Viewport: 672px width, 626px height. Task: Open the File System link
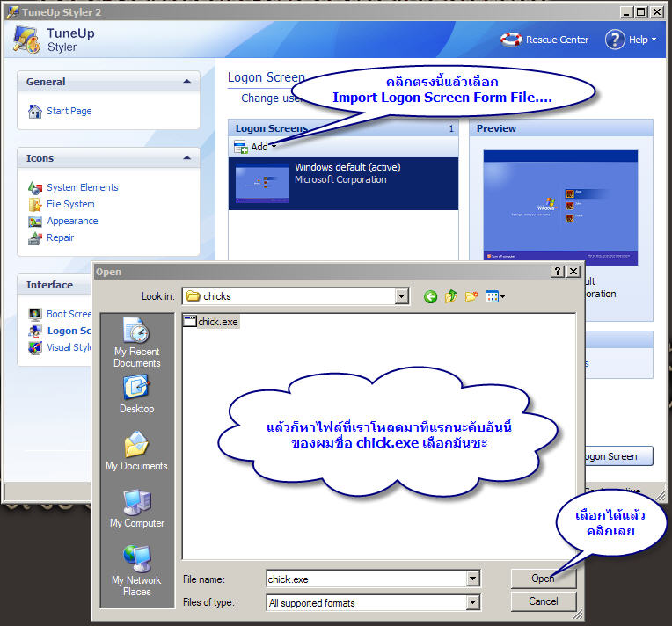(x=70, y=204)
